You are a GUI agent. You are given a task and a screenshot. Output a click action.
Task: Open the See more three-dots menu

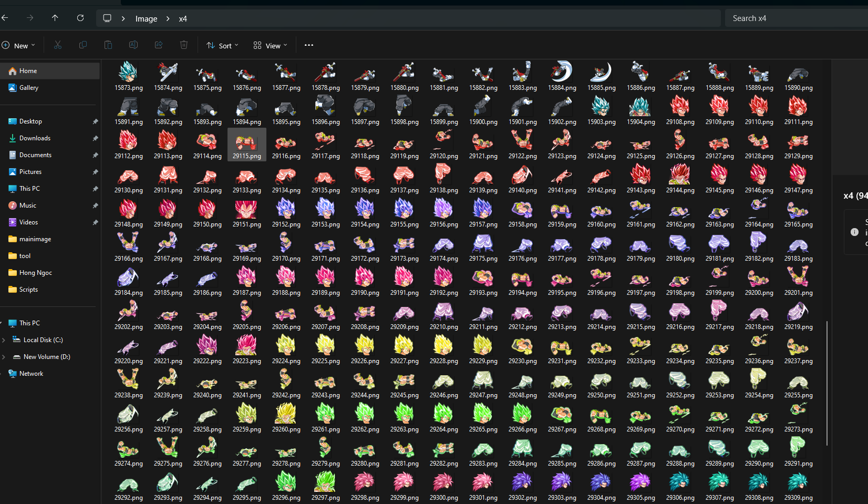(309, 45)
